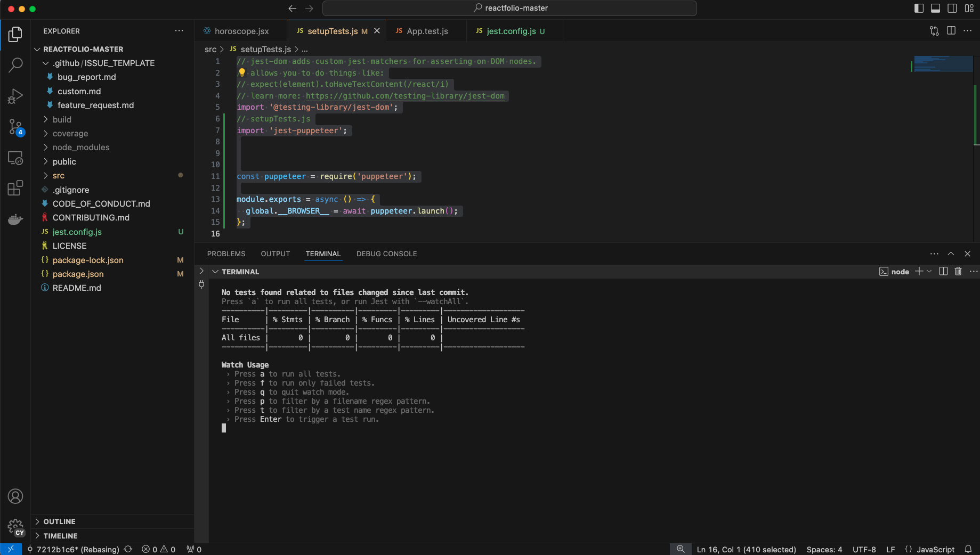Open Run and Debug view

pos(15,96)
